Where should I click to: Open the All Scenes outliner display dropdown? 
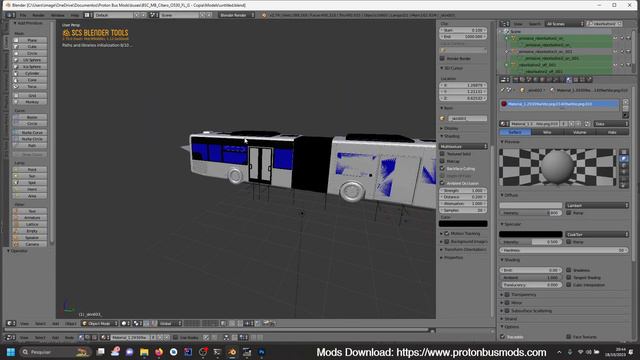click(565, 24)
